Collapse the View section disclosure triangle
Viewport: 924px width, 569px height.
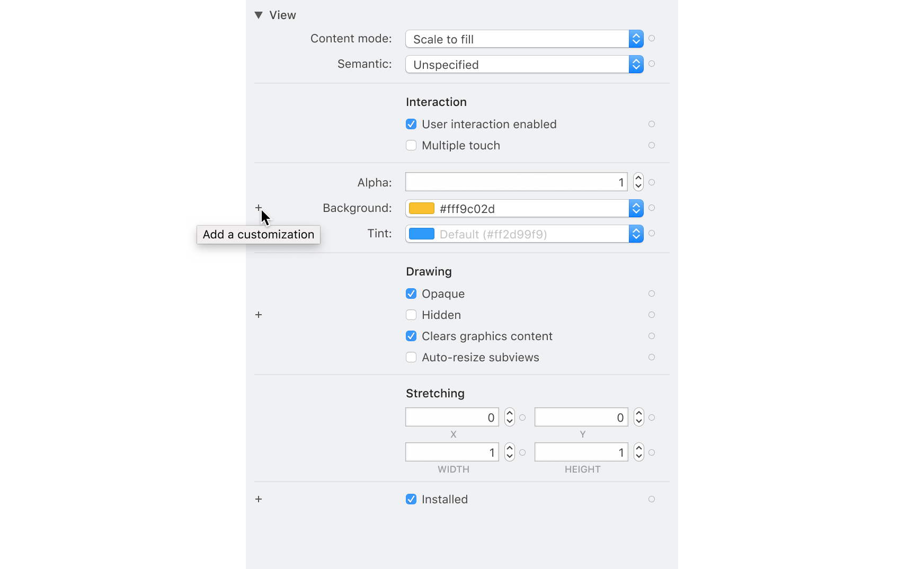pos(259,15)
